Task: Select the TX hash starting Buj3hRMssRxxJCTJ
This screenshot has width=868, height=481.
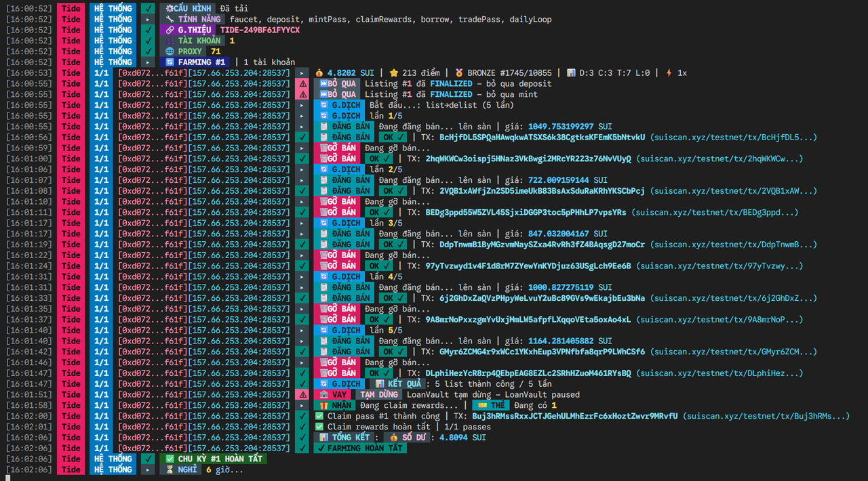Action: point(574,416)
